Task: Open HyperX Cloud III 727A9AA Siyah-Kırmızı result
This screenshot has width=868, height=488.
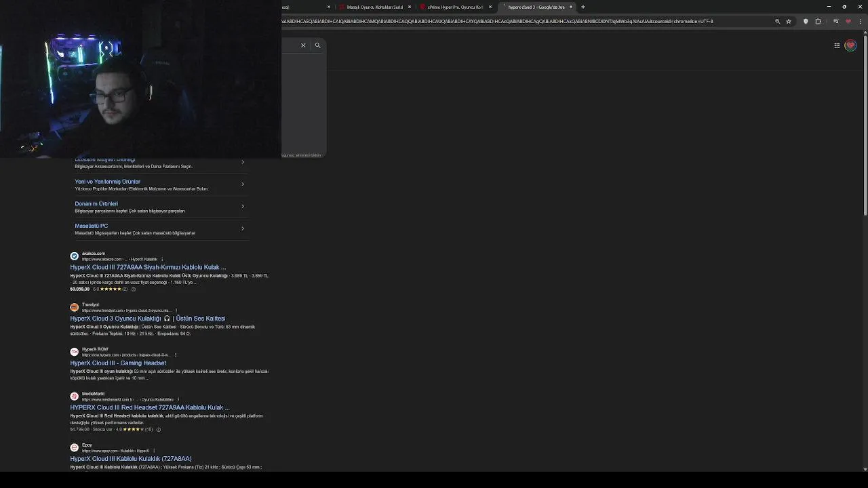Action: tap(148, 268)
